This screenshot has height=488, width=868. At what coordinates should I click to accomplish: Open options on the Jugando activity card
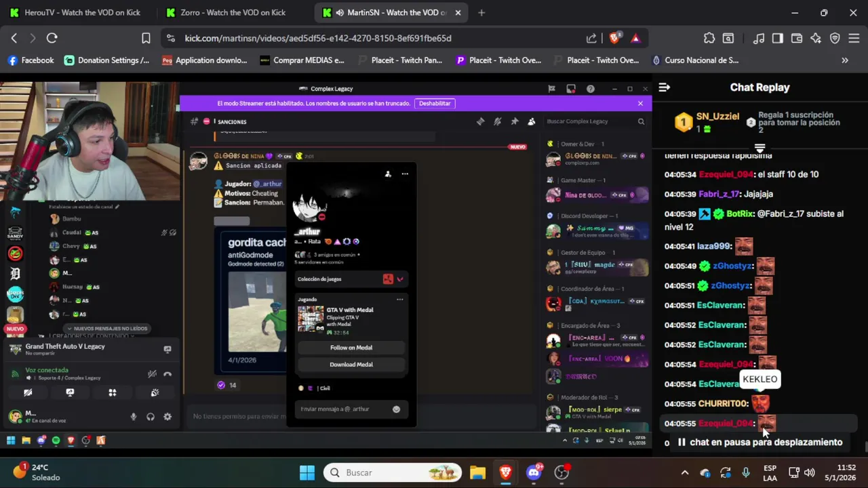click(x=399, y=299)
